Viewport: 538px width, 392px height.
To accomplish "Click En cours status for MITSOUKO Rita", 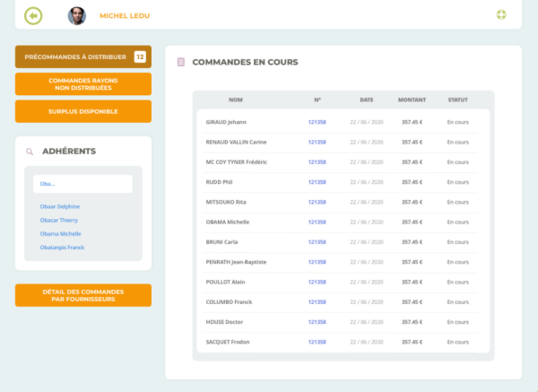I will click(457, 202).
